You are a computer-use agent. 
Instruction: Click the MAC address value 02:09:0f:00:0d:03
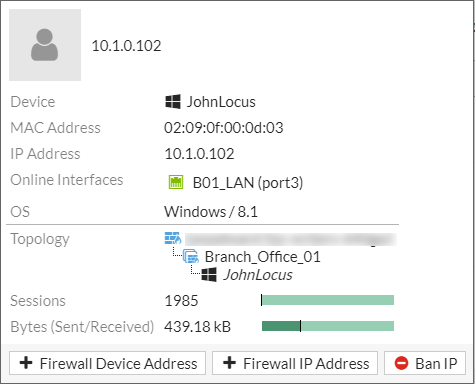[x=224, y=128]
